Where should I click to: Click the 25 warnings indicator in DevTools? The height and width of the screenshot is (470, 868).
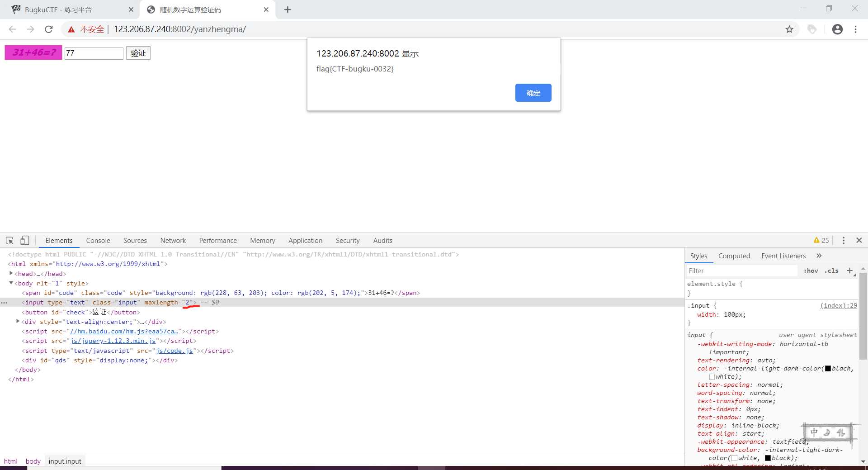pyautogui.click(x=821, y=241)
